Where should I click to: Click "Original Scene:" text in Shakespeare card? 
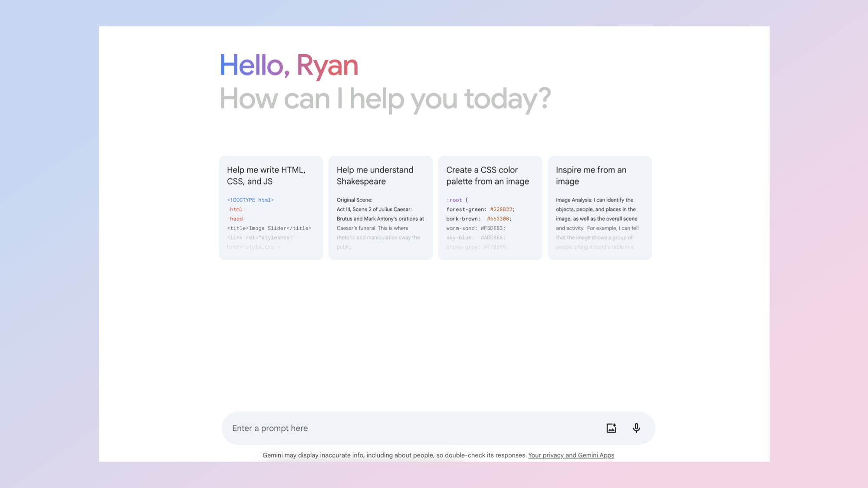click(x=354, y=200)
